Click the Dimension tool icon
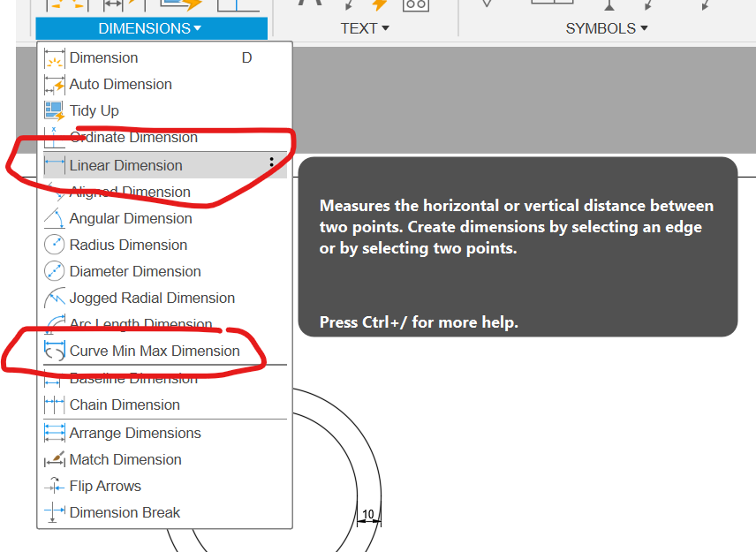This screenshot has height=552, width=756. coord(54,58)
